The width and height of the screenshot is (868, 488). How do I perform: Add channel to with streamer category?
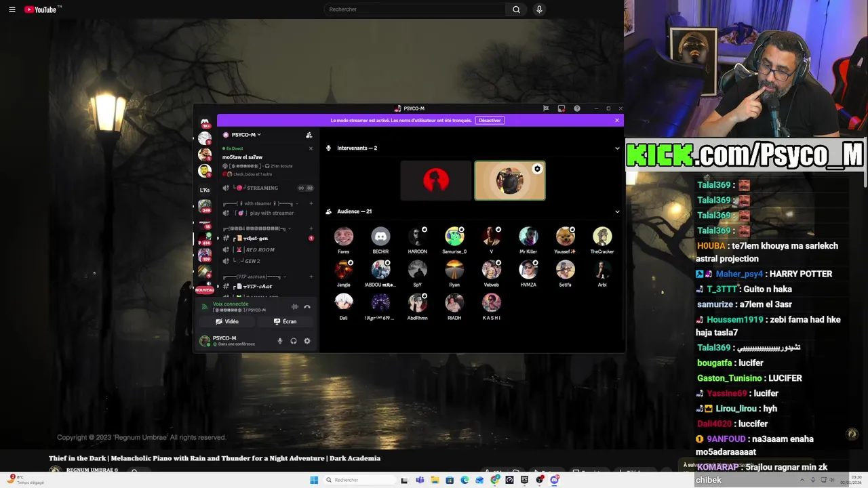click(x=311, y=203)
